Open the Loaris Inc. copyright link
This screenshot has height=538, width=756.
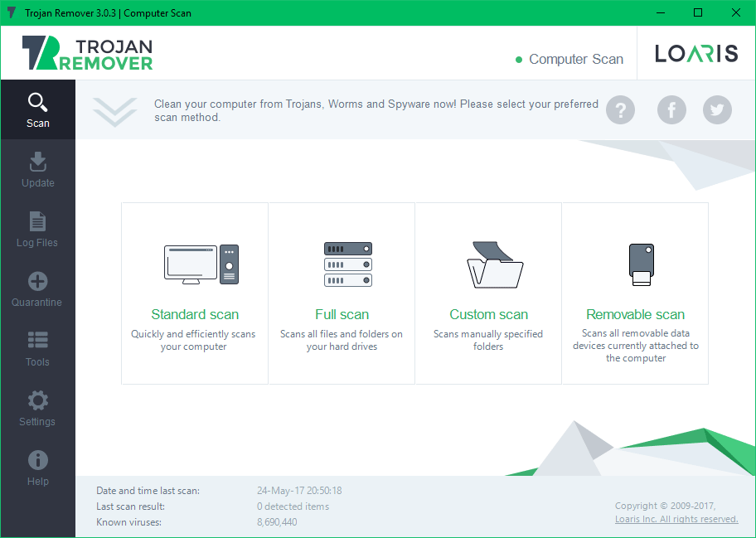coord(676,518)
